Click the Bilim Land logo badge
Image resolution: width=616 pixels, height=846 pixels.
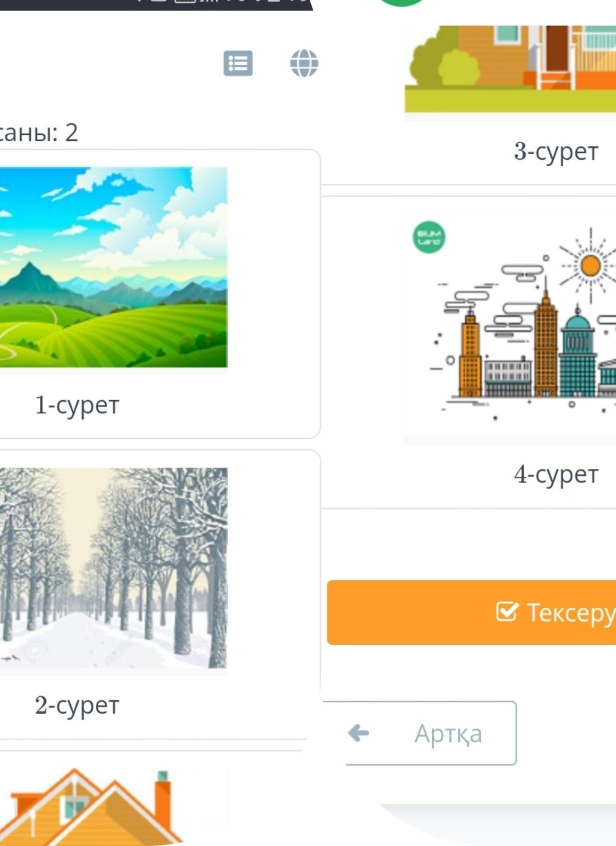(429, 237)
